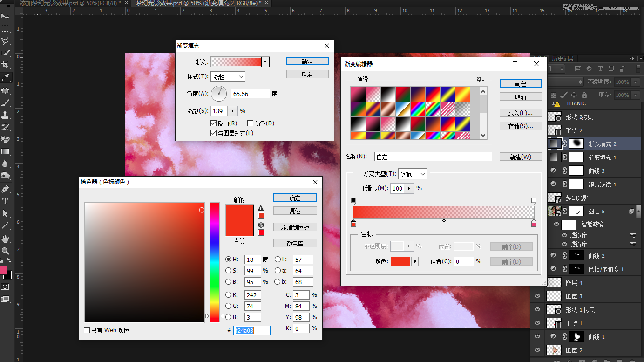Image resolution: width=644 pixels, height=362 pixels.
Task: Toggle Quick Mask mode icon
Action: [x=5, y=287]
